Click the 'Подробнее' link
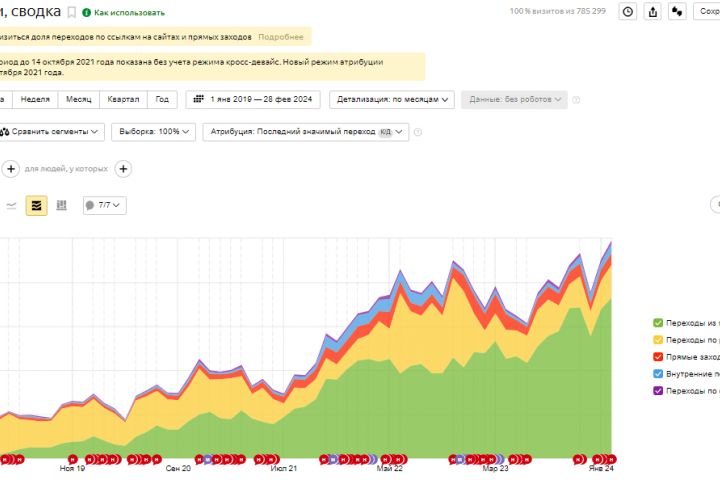Viewport: 720px width, 480px height. tap(281, 37)
